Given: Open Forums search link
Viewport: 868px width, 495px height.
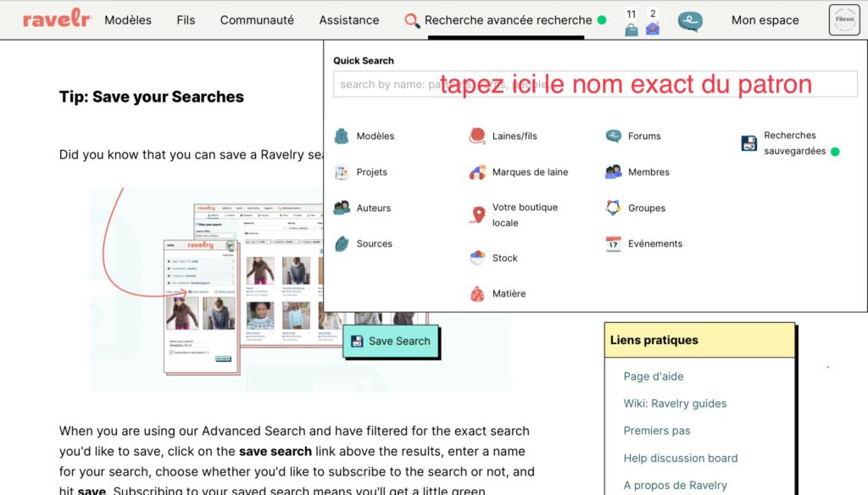Looking at the screenshot, I should [x=644, y=136].
